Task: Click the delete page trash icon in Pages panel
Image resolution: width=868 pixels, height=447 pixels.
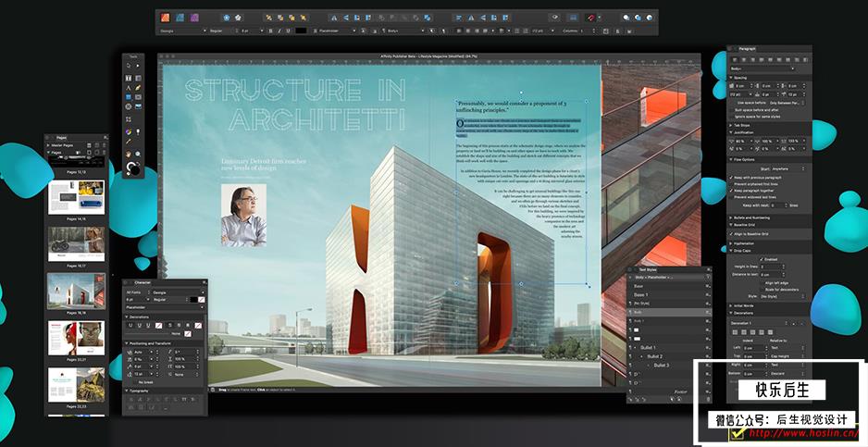Action: click(104, 153)
